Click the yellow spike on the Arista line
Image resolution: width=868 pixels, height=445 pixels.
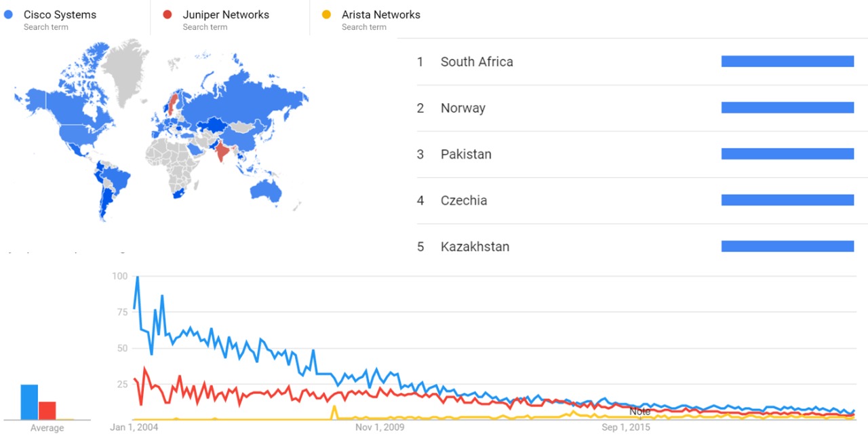click(334, 408)
